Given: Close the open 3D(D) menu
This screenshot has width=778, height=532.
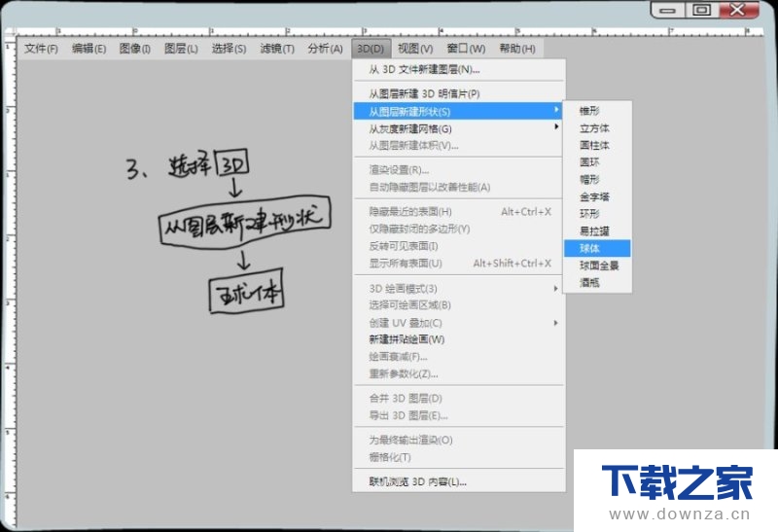Looking at the screenshot, I should (x=371, y=49).
